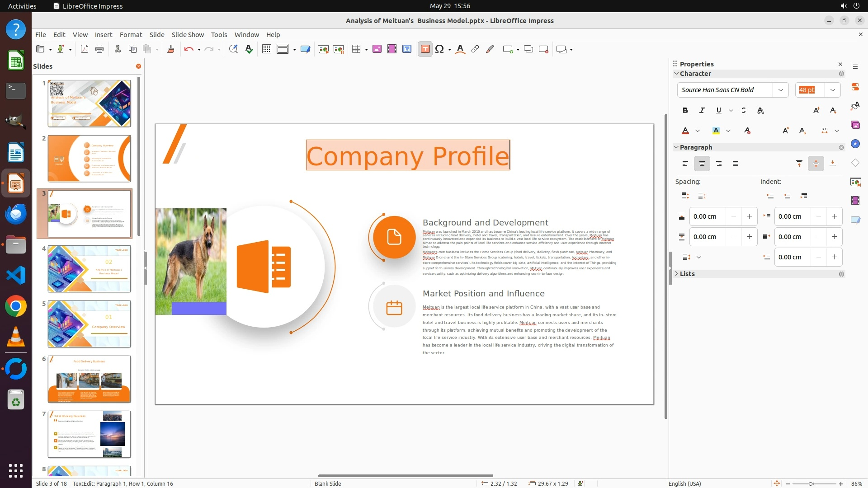Click the Insert Hyperlink icon
The height and width of the screenshot is (488, 868).
click(x=475, y=49)
